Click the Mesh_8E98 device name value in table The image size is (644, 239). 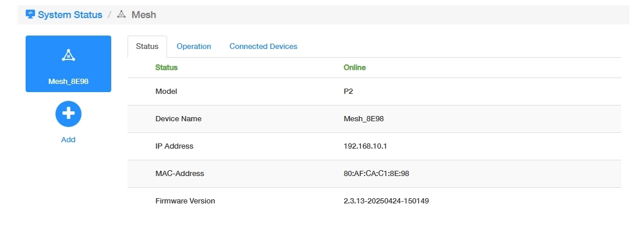(x=363, y=119)
